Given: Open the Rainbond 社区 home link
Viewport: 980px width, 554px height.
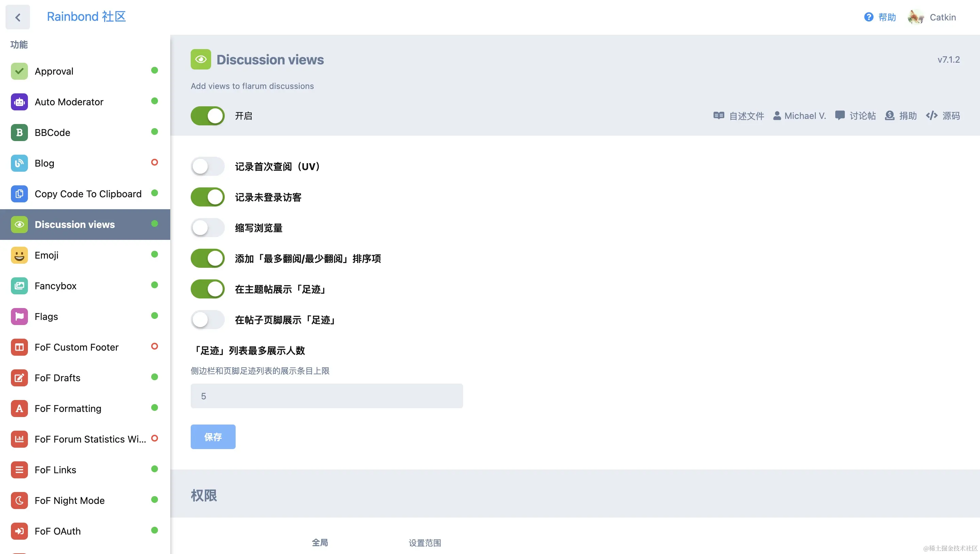Looking at the screenshot, I should coord(86,17).
